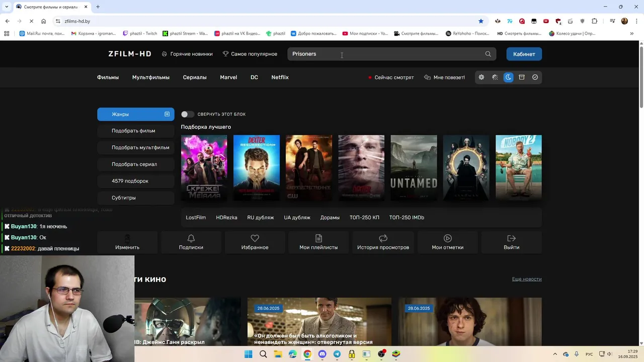Toggle the 'Свернуть этот блок' switch
Screen dimensions: 644x362
point(187,114)
